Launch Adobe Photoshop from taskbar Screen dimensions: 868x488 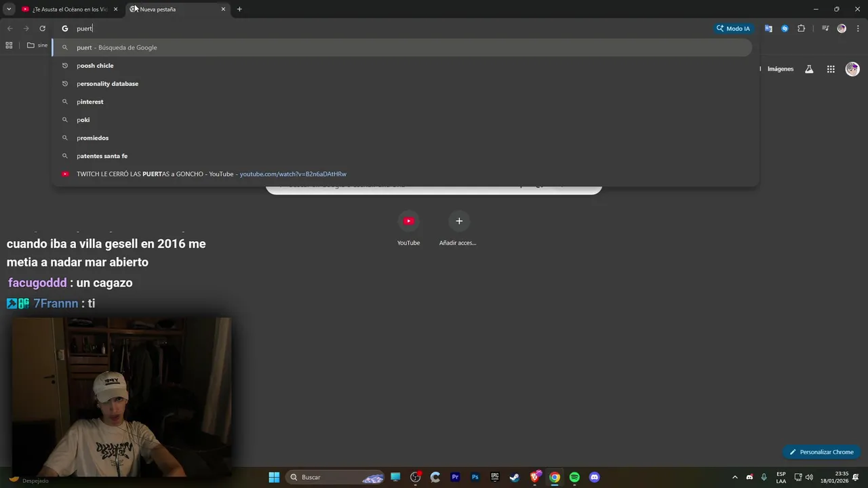click(475, 477)
